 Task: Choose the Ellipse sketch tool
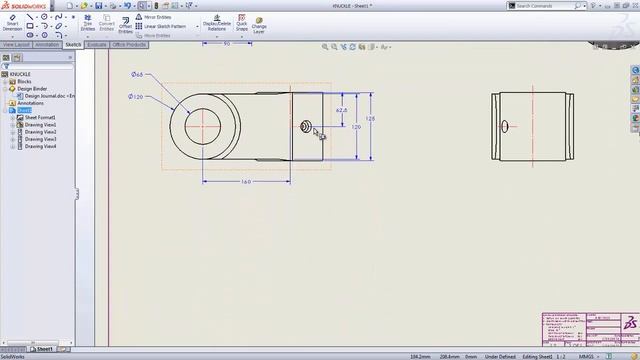pyautogui.click(x=58, y=26)
